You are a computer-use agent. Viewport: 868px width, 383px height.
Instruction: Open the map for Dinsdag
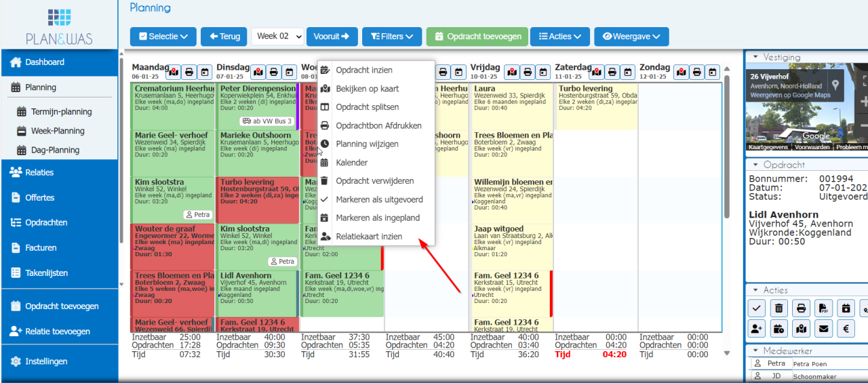pyautogui.click(x=258, y=71)
